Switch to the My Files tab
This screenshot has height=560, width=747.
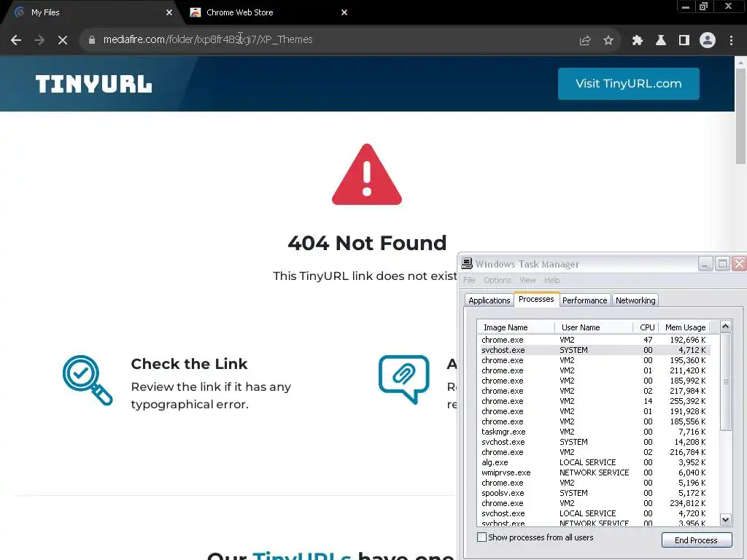coord(90,12)
